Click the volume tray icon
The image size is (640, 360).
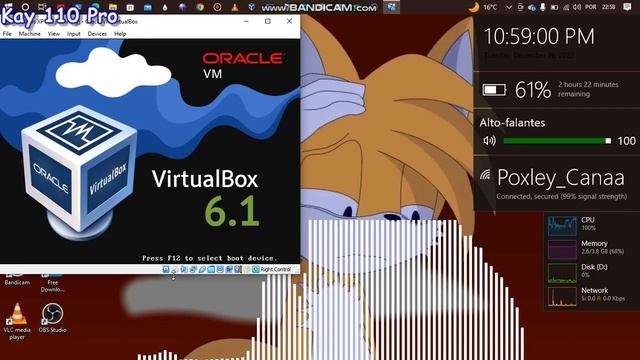click(577, 7)
